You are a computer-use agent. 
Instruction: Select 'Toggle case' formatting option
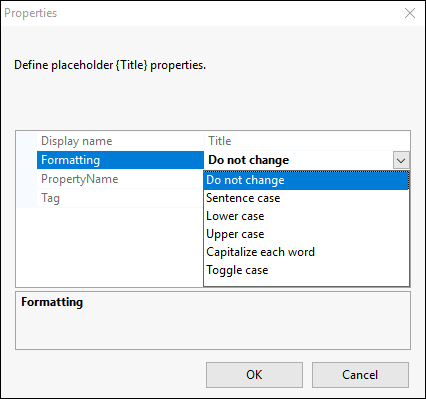pos(306,270)
